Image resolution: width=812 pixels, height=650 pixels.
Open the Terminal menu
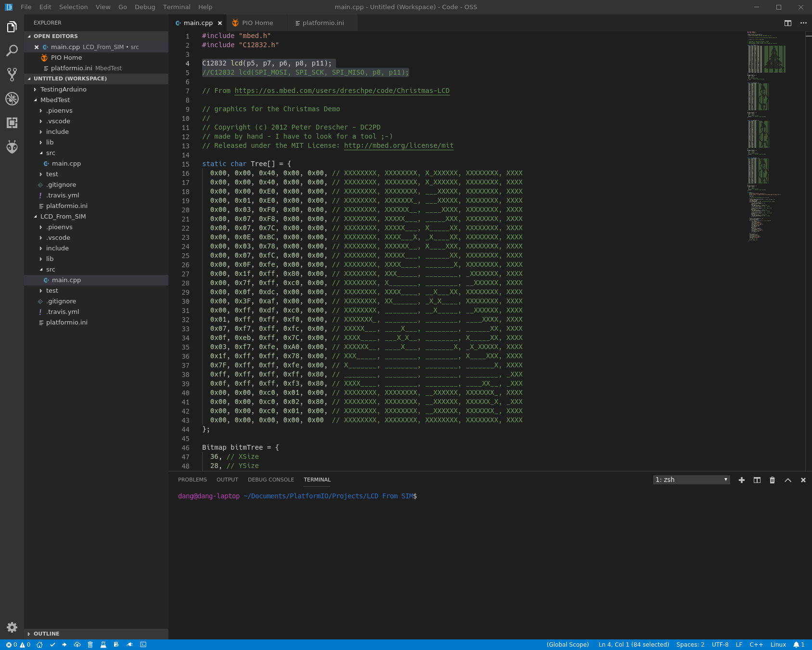tap(177, 7)
